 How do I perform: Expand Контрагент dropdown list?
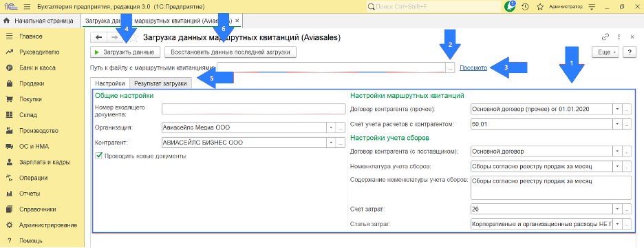[331, 143]
